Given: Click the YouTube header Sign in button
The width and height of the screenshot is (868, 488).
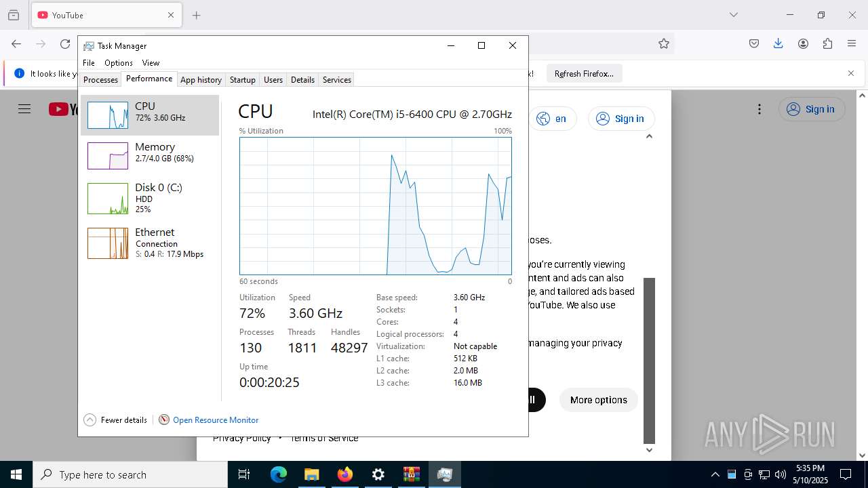Looking at the screenshot, I should (x=812, y=109).
